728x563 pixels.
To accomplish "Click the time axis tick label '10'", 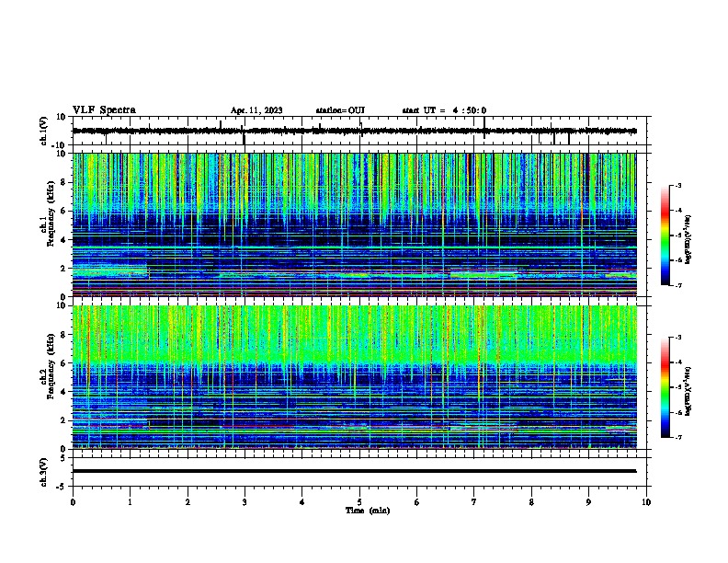I will point(646,502).
